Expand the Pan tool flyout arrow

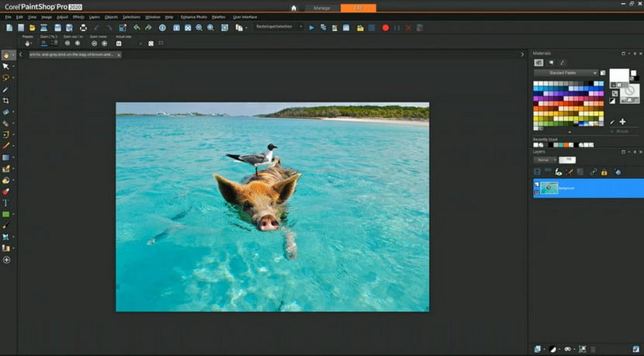[x=13, y=55]
